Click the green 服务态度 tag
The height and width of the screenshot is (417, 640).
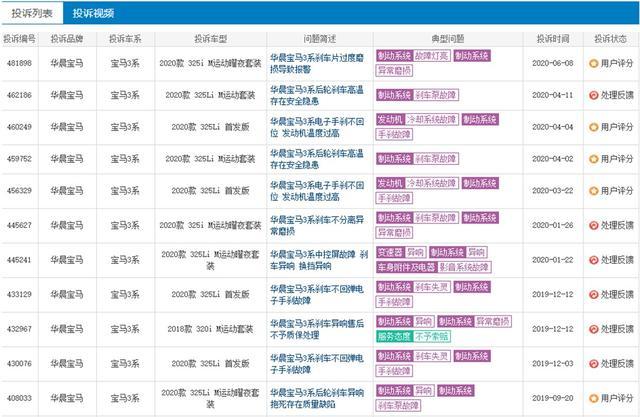[x=394, y=337]
